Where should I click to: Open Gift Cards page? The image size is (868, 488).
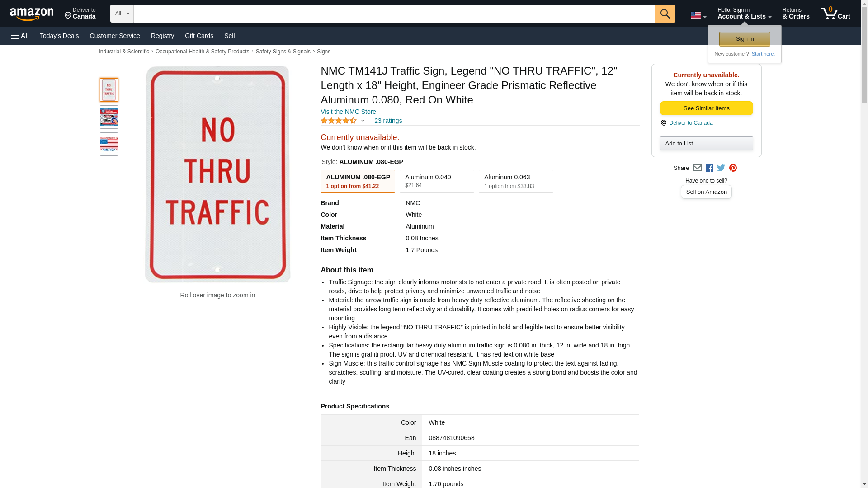199,36
